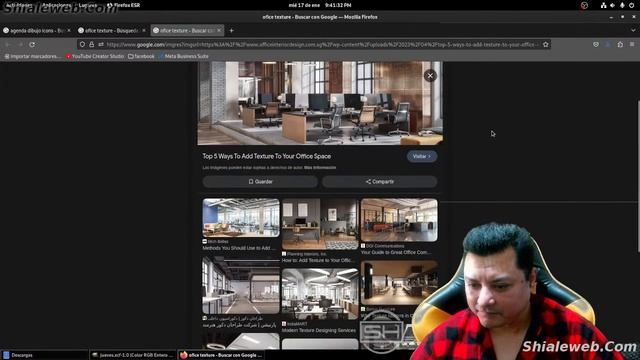Viewport: 640px width, 360px height.
Task: Close the image preview panel with X
Action: pyautogui.click(x=430, y=76)
